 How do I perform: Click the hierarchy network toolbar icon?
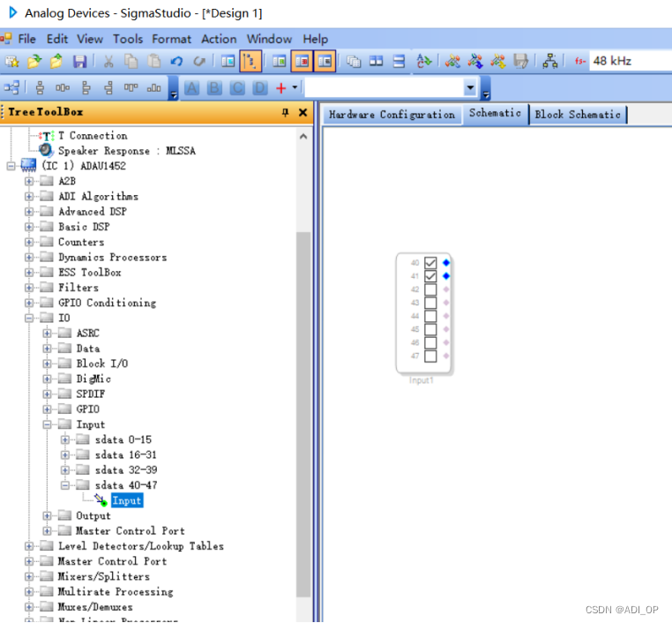tap(550, 61)
